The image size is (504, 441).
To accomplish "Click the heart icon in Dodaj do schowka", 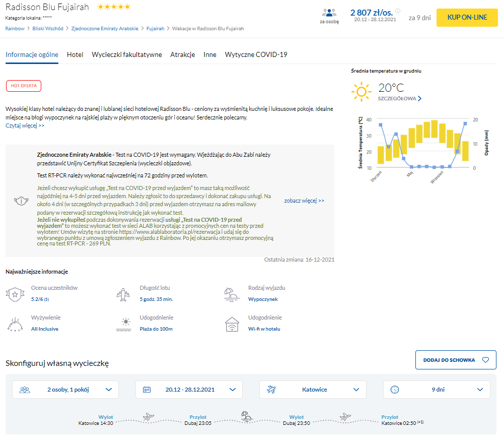I will 485,360.
